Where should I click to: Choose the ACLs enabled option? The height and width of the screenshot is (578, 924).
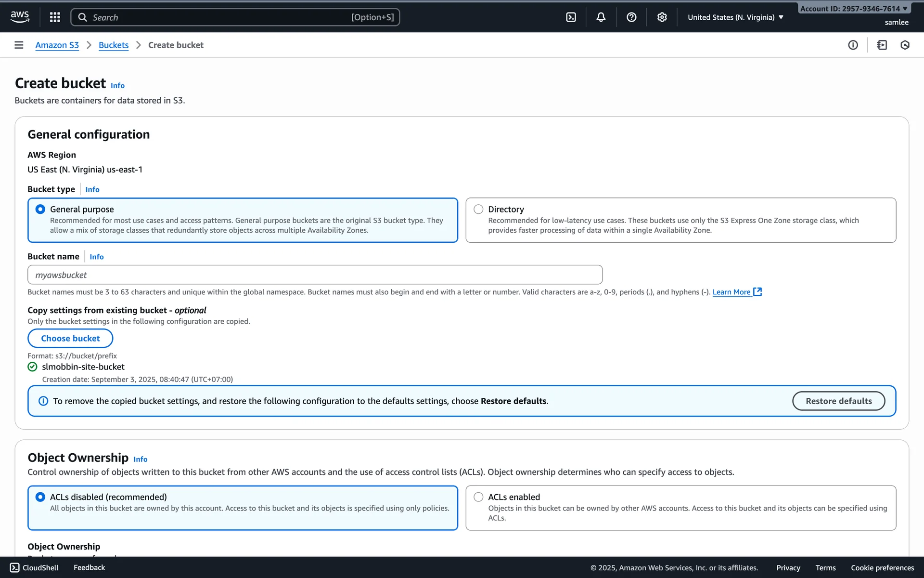coord(478,497)
